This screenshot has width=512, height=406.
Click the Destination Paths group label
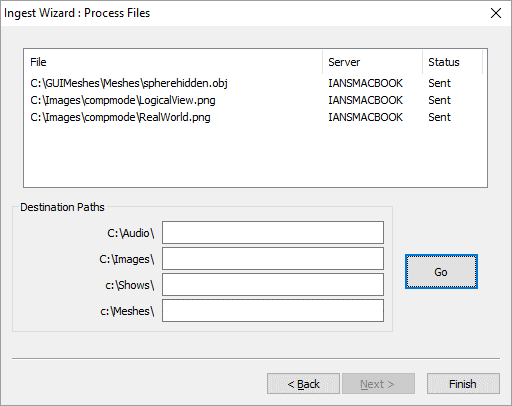62,207
